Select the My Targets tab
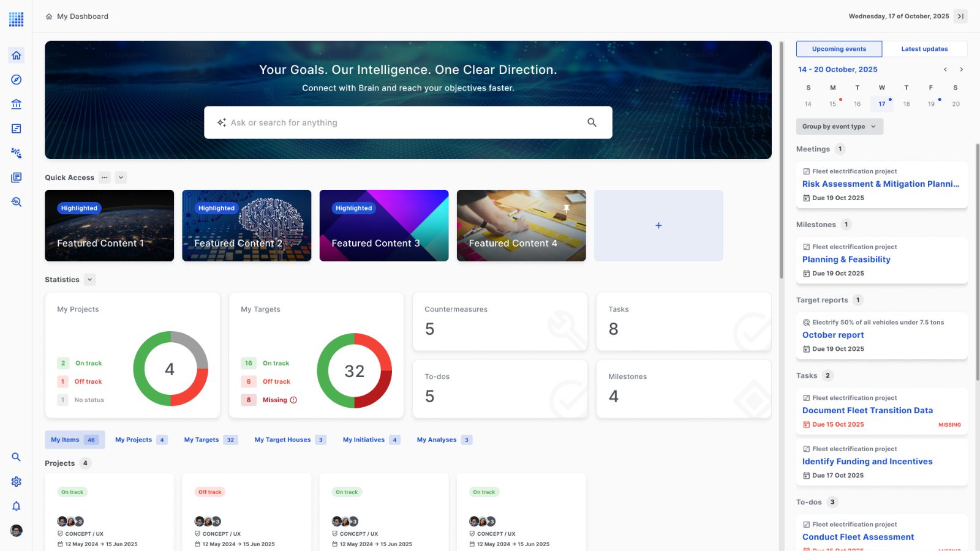This screenshot has width=980, height=551. click(x=211, y=440)
